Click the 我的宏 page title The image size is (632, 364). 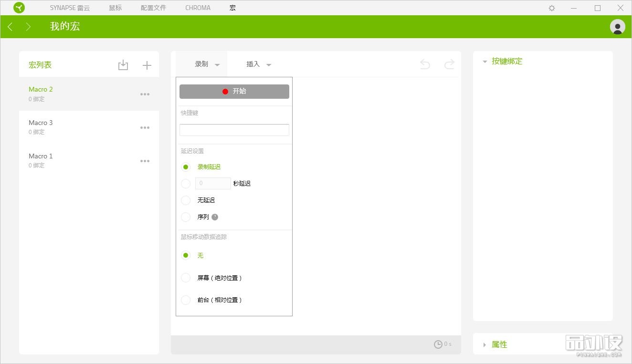point(65,26)
